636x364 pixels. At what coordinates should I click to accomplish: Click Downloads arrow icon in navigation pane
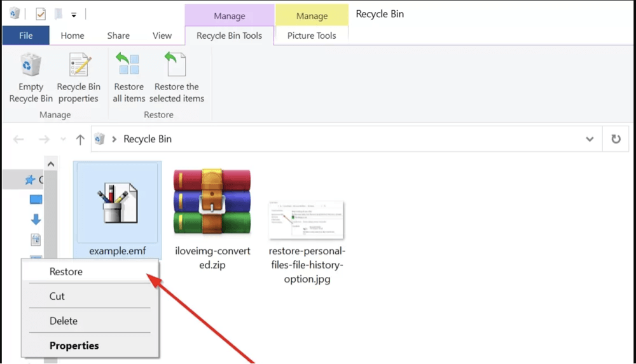coord(36,219)
